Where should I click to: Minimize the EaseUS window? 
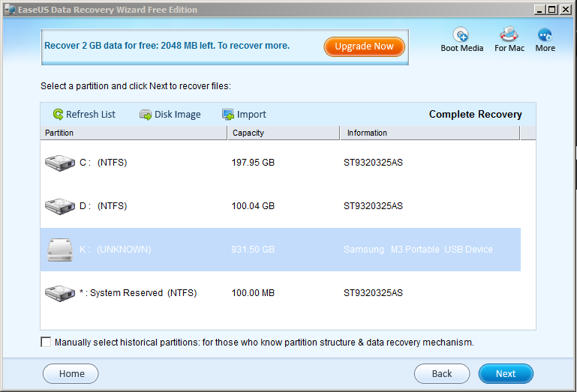[539, 10]
